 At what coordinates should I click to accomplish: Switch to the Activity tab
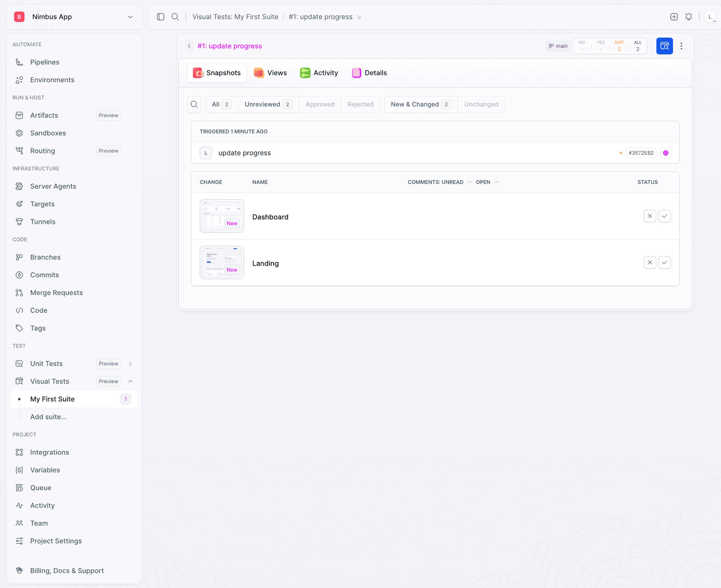[319, 73]
